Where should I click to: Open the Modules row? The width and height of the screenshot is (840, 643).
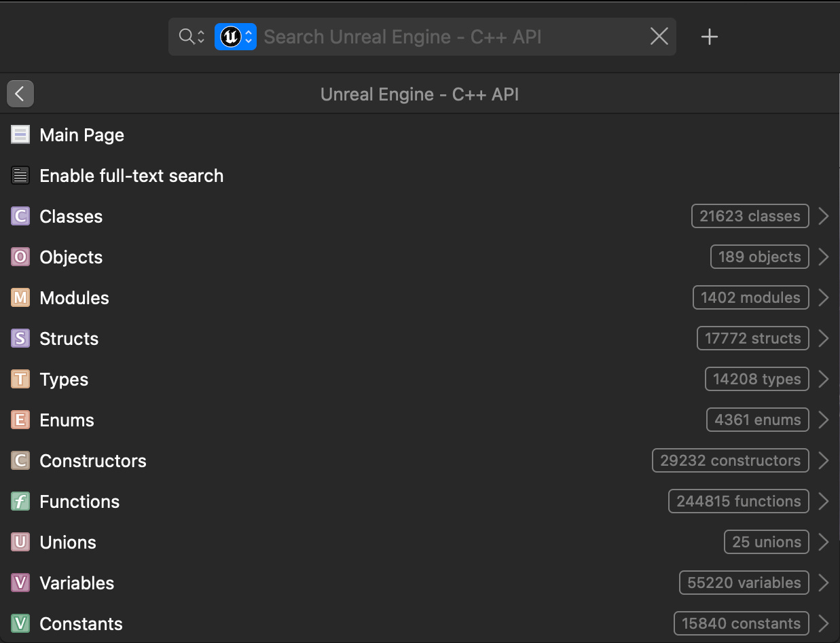click(x=420, y=298)
